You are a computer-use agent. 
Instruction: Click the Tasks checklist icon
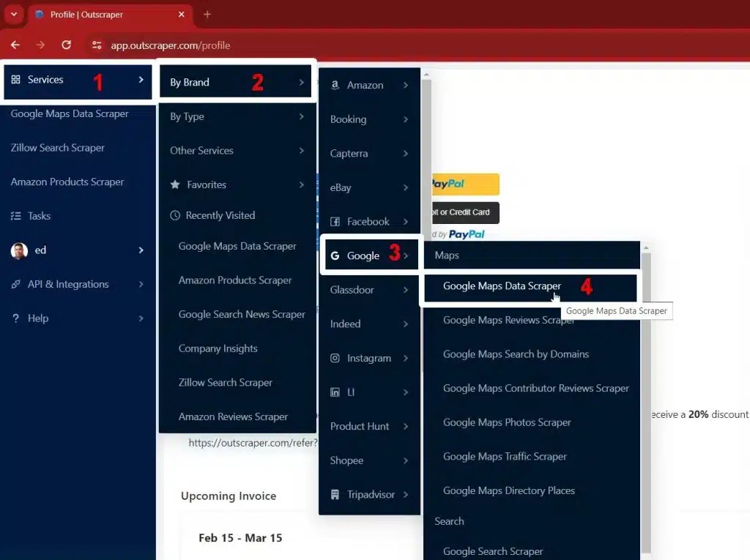pyautogui.click(x=16, y=216)
